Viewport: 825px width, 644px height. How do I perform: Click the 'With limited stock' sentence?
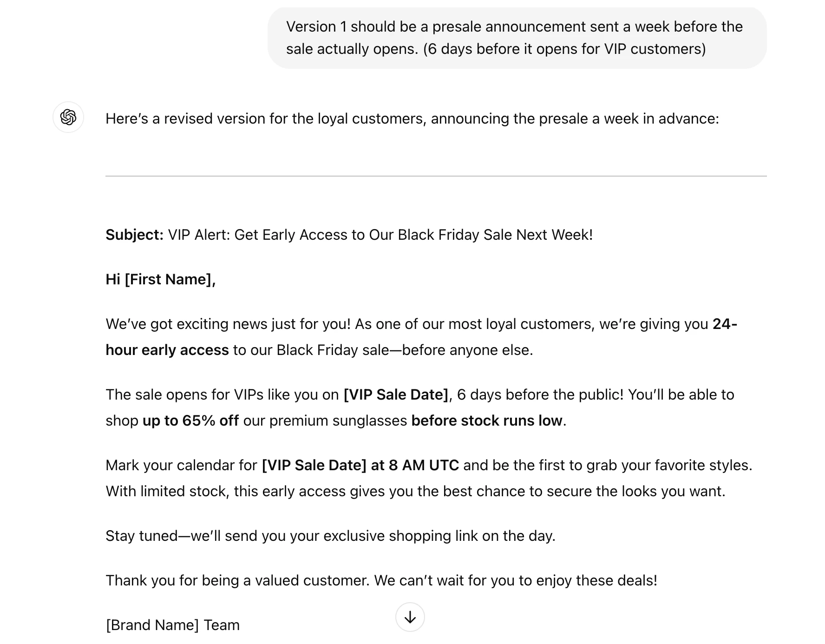coord(415,491)
